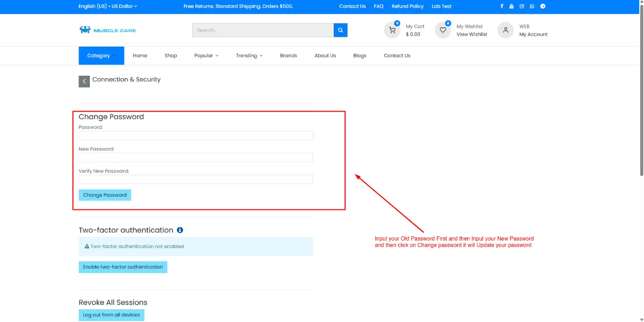Expand the English (US) • US Dollar selector

[x=108, y=6]
